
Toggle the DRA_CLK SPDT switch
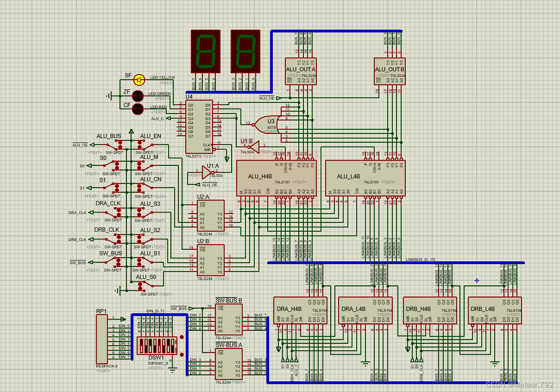(x=113, y=212)
